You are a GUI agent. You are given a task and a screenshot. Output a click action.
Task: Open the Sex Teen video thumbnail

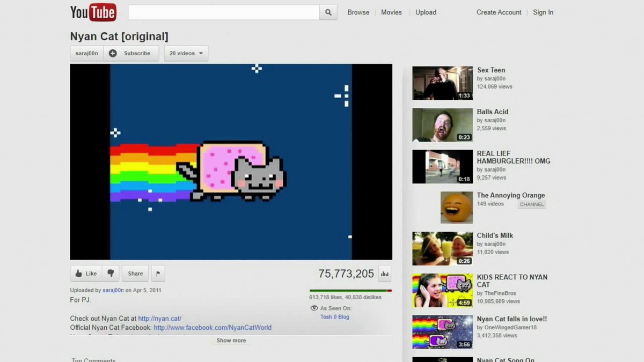(442, 83)
